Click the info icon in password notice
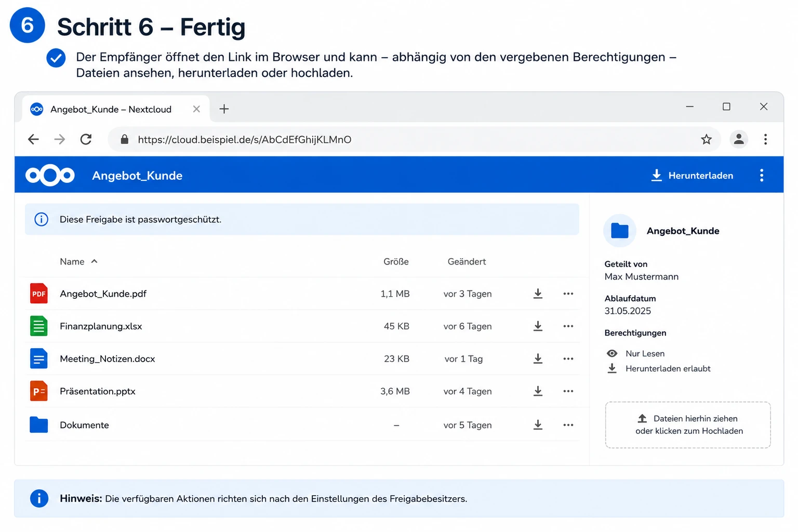This screenshot has height=532, width=798. coord(42,219)
